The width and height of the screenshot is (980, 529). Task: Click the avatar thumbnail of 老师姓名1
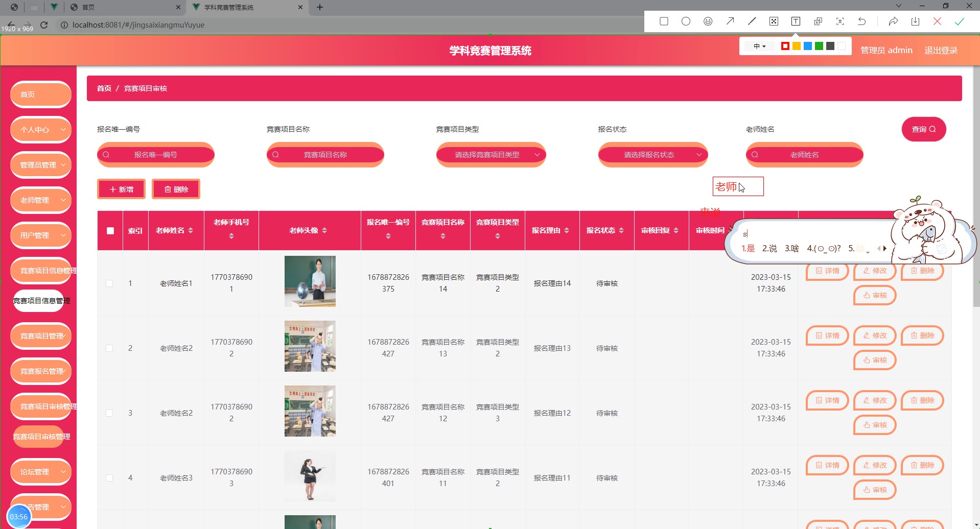click(x=310, y=281)
